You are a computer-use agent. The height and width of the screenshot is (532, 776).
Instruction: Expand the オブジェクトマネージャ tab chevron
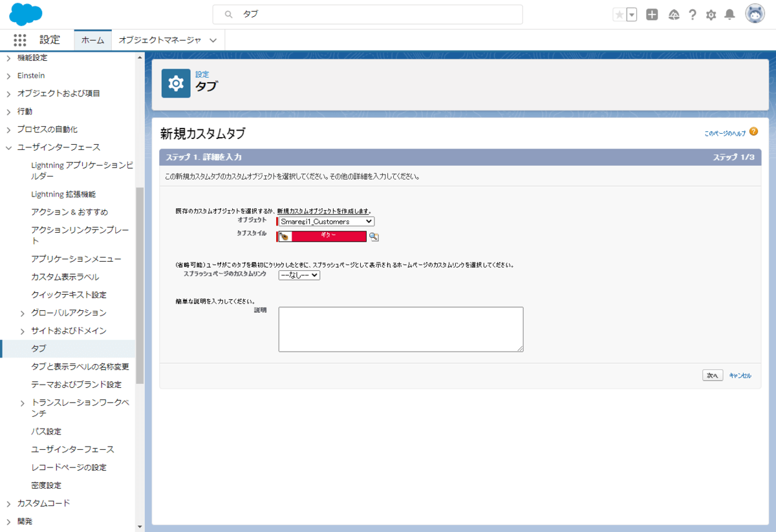[x=213, y=40]
